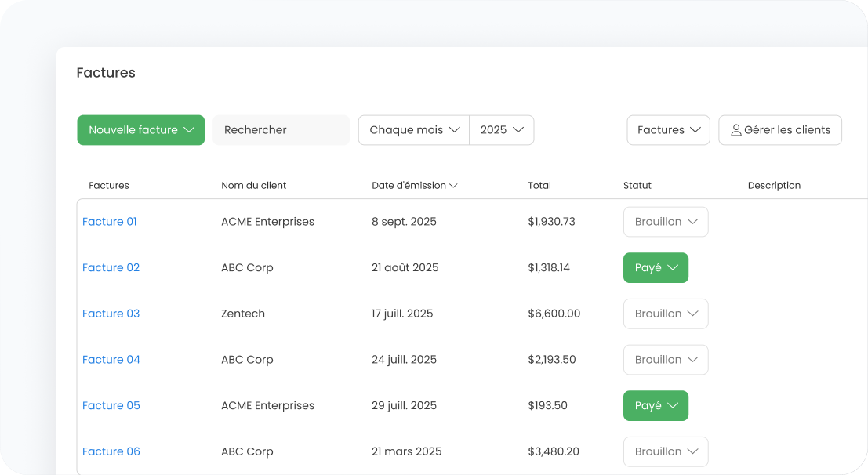Screen dimensions: 868x475
Task: Open the Facture 06 link
Action: click(111, 451)
